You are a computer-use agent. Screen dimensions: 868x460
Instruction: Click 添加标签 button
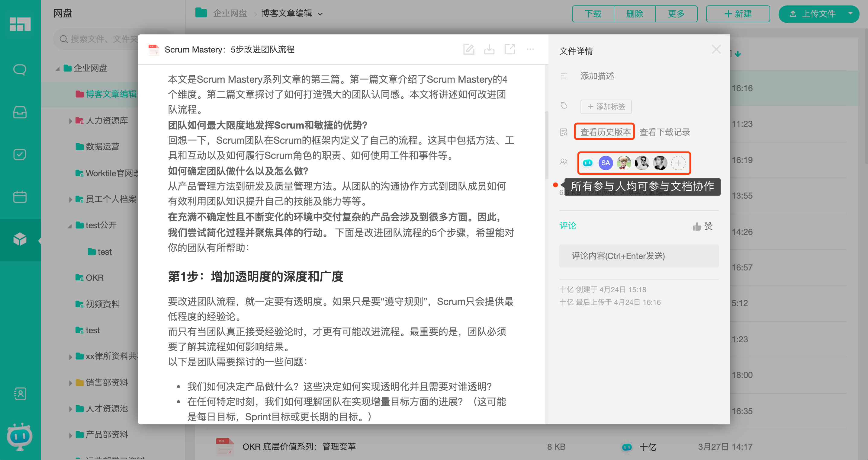pyautogui.click(x=606, y=107)
